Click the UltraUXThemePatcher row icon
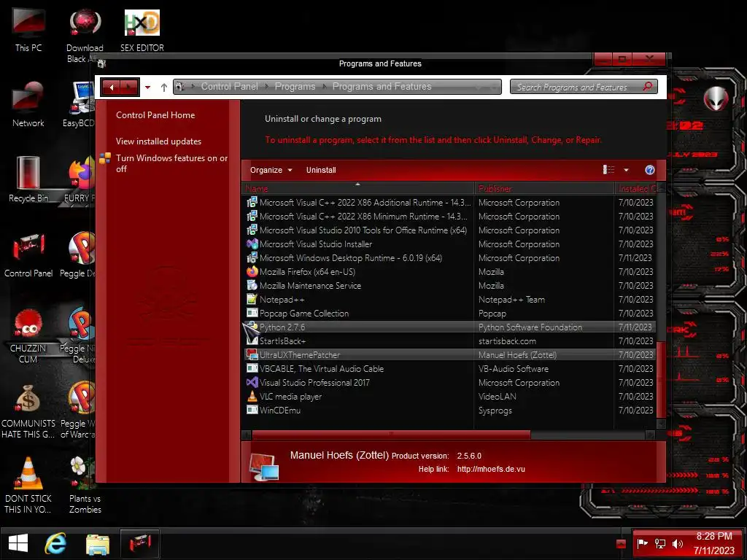 point(252,355)
